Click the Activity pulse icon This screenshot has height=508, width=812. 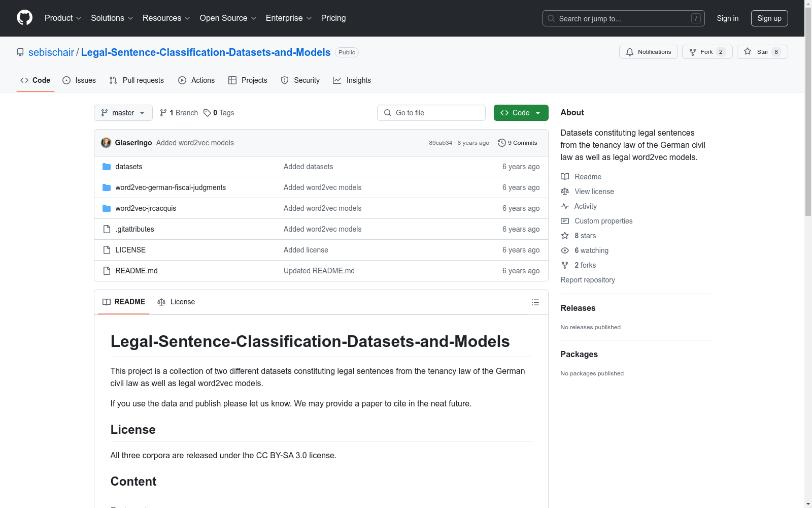click(565, 206)
